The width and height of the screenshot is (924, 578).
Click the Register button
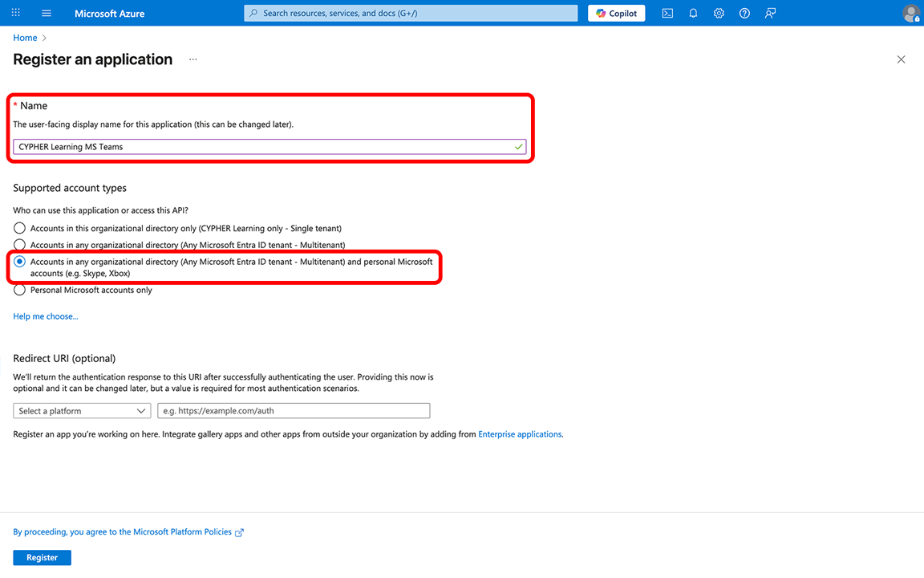[42, 557]
